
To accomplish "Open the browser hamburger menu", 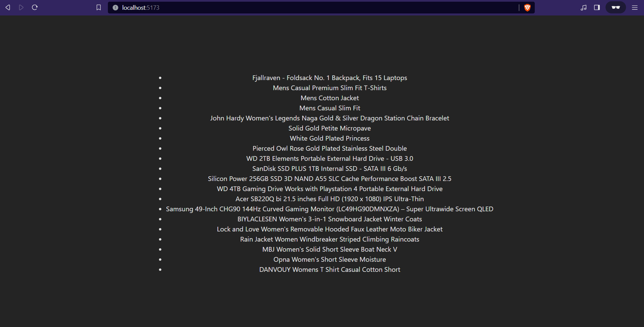I will pos(635,7).
